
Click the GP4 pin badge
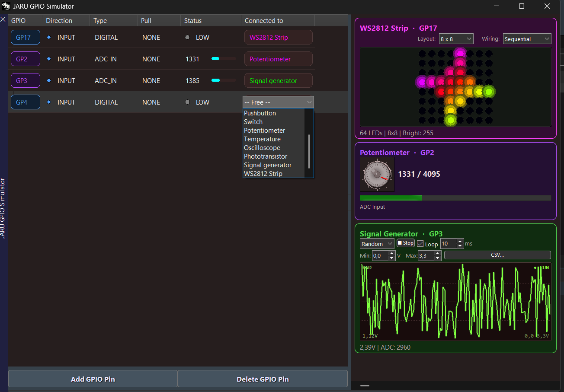click(x=25, y=102)
